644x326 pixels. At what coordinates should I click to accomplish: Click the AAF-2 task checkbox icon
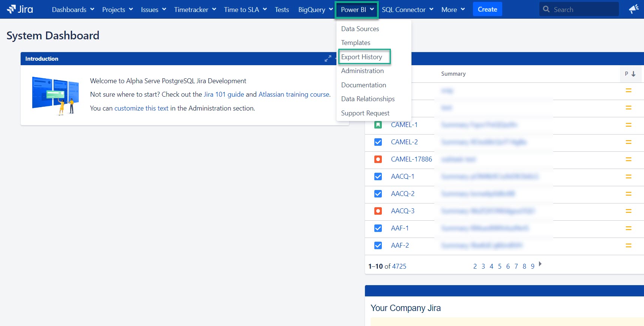coord(378,245)
